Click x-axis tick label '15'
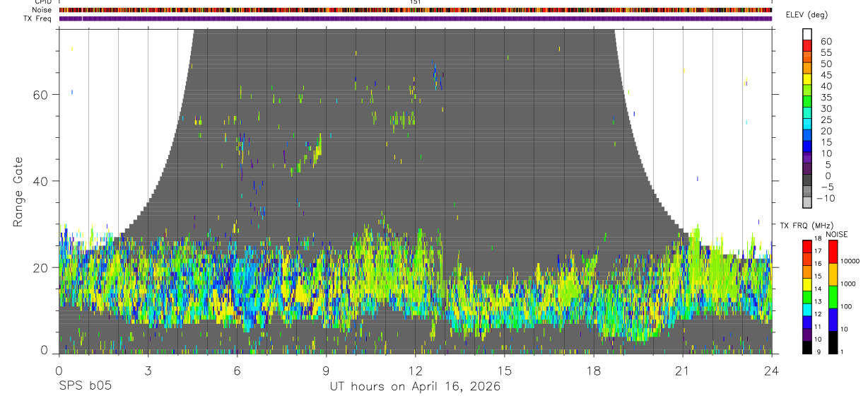868x401 pixels. pyautogui.click(x=504, y=370)
